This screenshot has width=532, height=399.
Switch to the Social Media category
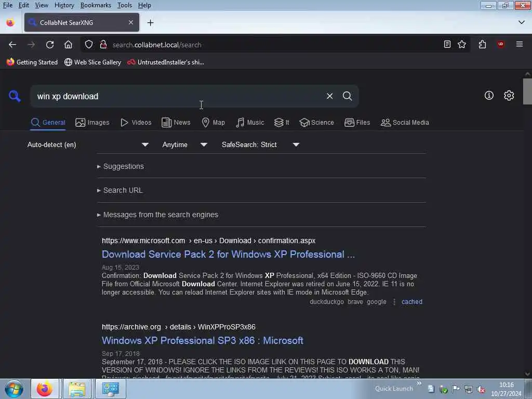pyautogui.click(x=405, y=123)
